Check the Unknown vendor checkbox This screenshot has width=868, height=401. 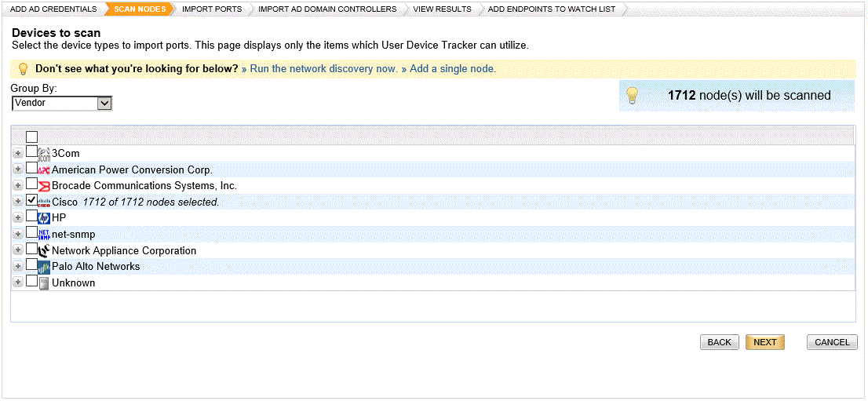(32, 280)
